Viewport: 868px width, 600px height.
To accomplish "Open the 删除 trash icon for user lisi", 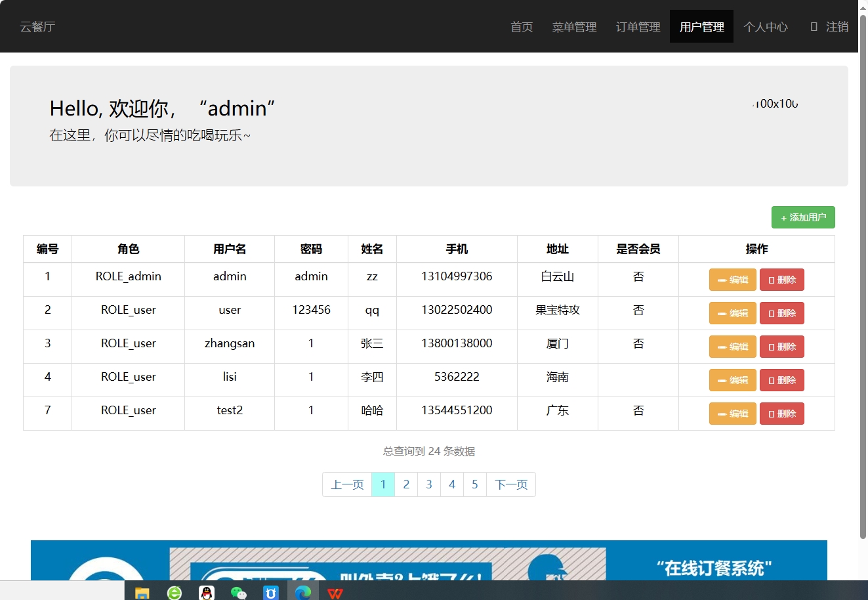I will tap(772, 380).
